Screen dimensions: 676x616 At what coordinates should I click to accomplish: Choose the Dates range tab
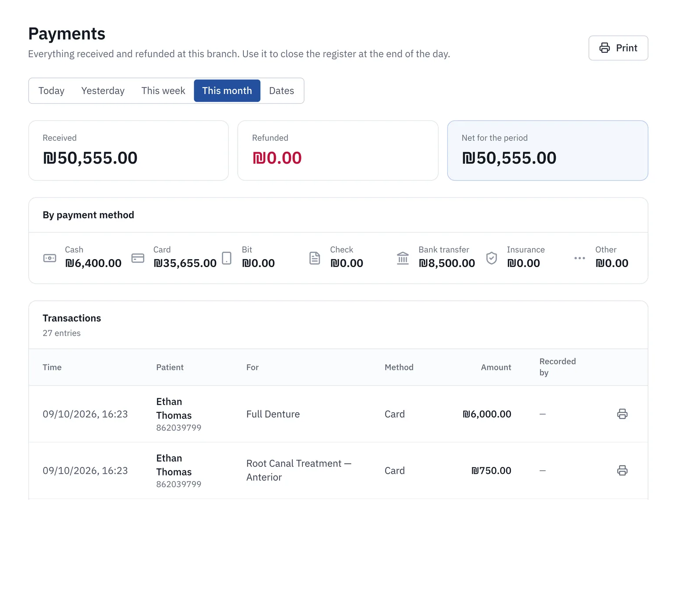282,91
